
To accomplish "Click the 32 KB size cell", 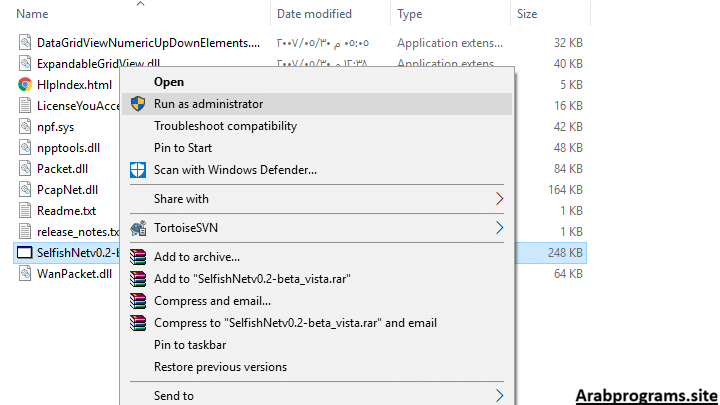I will pos(568,43).
